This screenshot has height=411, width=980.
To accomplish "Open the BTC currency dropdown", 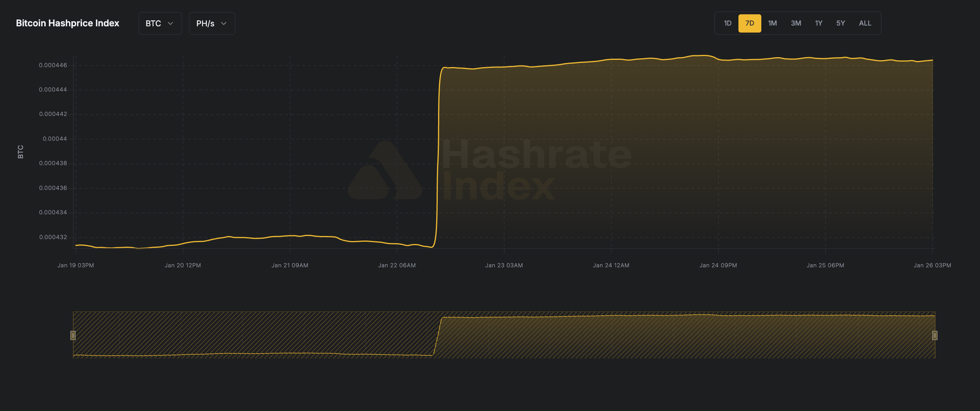I will point(160,23).
